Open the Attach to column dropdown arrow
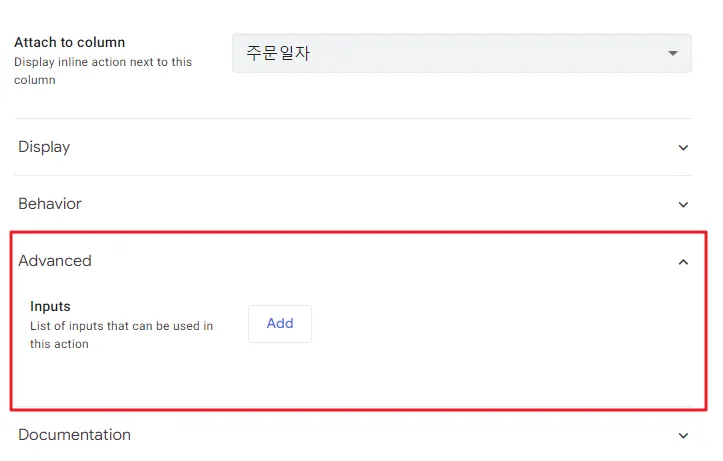 click(x=673, y=53)
